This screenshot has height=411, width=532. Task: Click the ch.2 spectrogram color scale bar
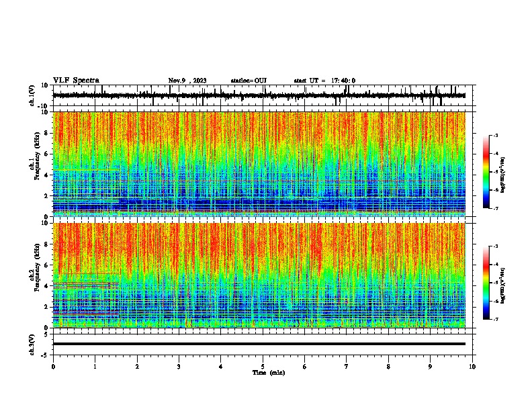486,283
